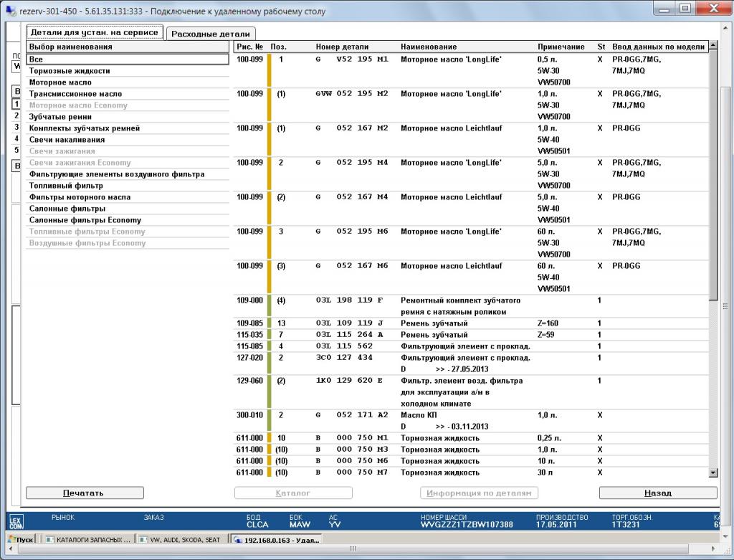Switch to 'Детали для устан. на сервисе' tab
Image resolution: width=734 pixels, height=560 pixels.
tap(95, 32)
